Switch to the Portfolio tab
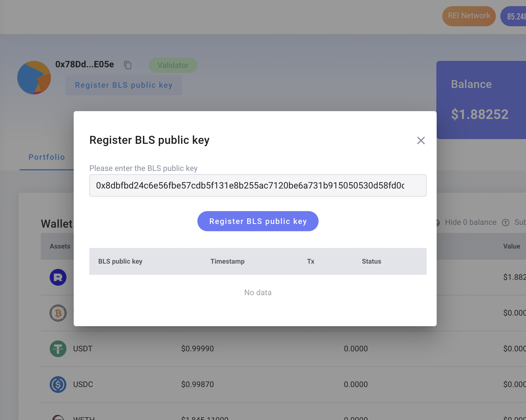The height and width of the screenshot is (420, 526). pyautogui.click(x=47, y=157)
